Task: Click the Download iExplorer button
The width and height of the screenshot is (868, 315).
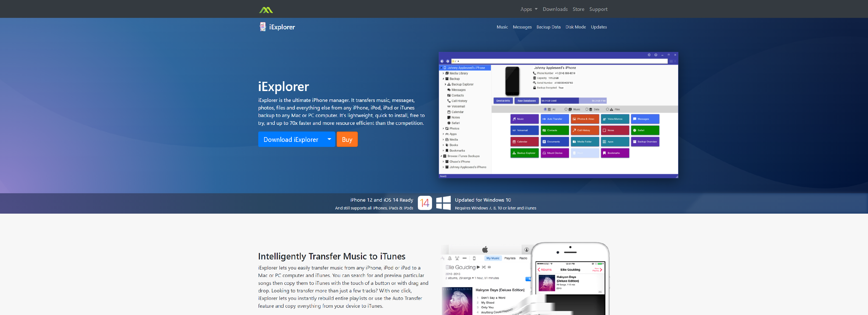Action: pyautogui.click(x=291, y=139)
